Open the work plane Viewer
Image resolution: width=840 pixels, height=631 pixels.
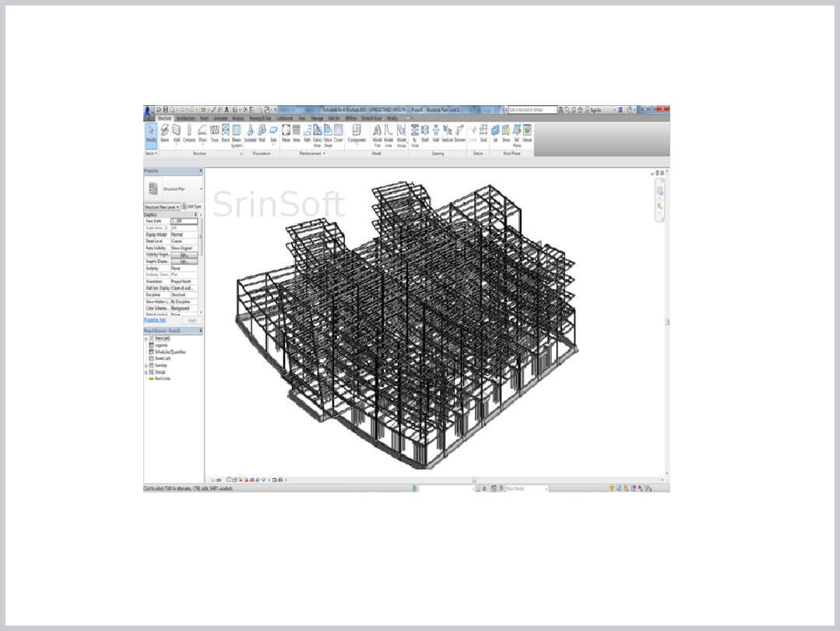click(x=528, y=134)
